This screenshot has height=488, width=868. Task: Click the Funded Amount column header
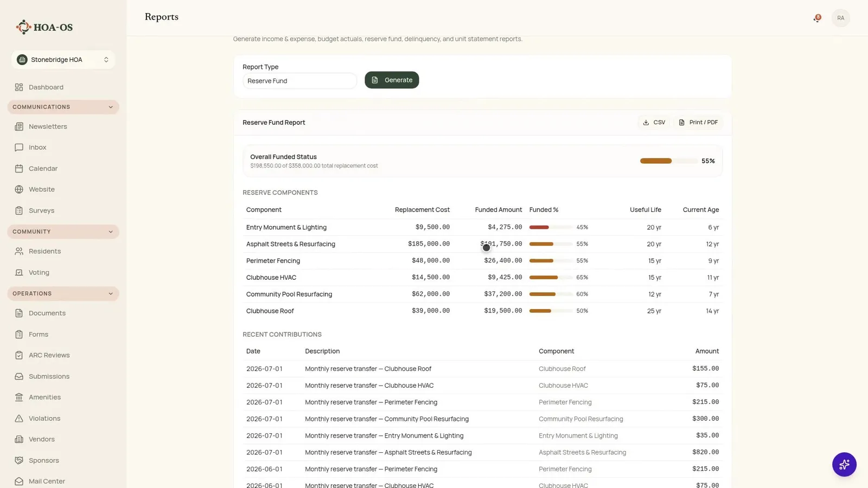point(499,210)
